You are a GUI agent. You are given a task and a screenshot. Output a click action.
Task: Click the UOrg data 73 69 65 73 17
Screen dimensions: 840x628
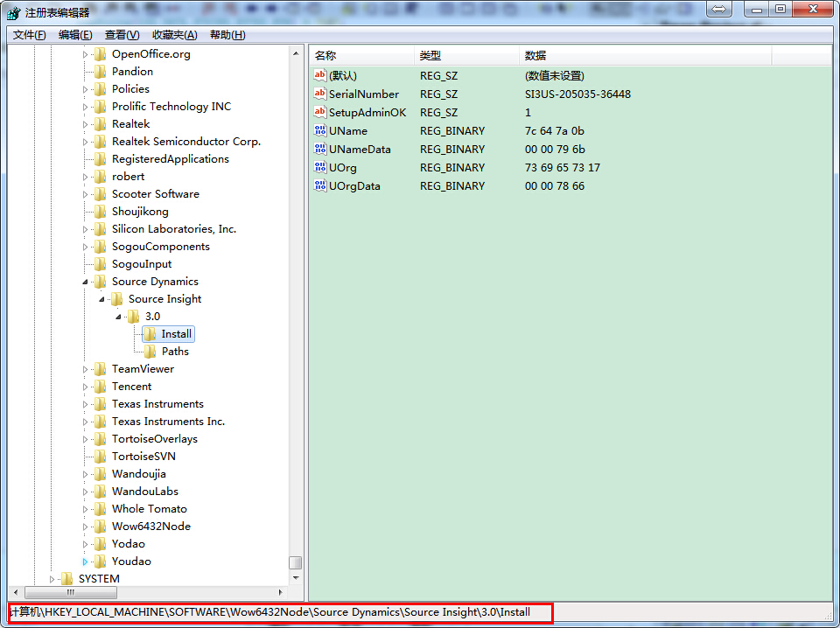coord(563,168)
